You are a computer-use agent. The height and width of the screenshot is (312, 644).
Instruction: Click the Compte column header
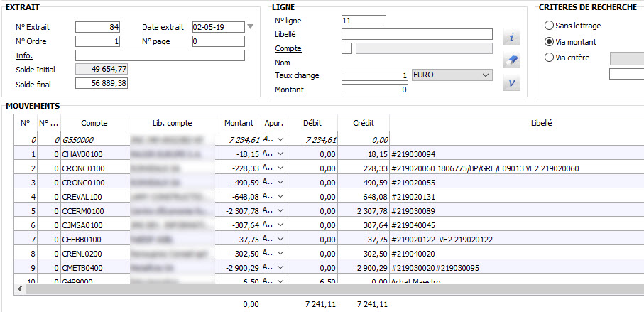pyautogui.click(x=94, y=123)
